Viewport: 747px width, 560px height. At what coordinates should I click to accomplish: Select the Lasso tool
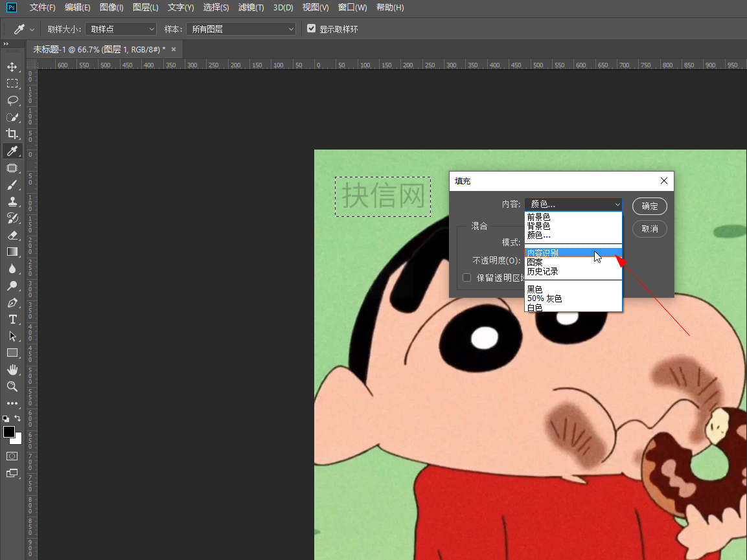pos(12,100)
